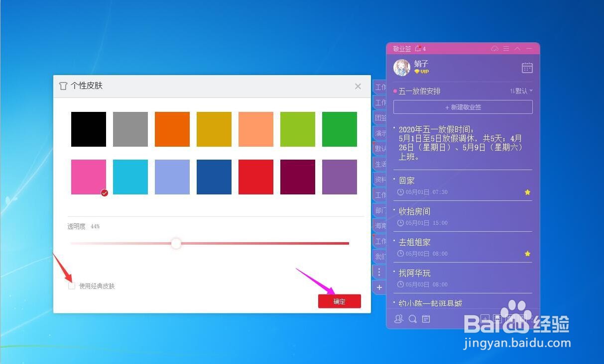The width and height of the screenshot is (604, 364).
Task: Collapse the panel with the up chevron
Action: point(517,49)
